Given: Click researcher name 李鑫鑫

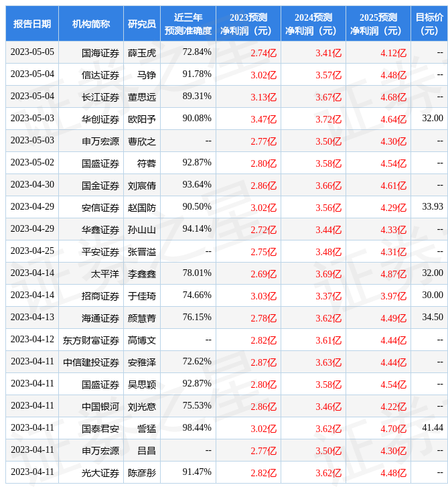Looking at the screenshot, I should (142, 274).
